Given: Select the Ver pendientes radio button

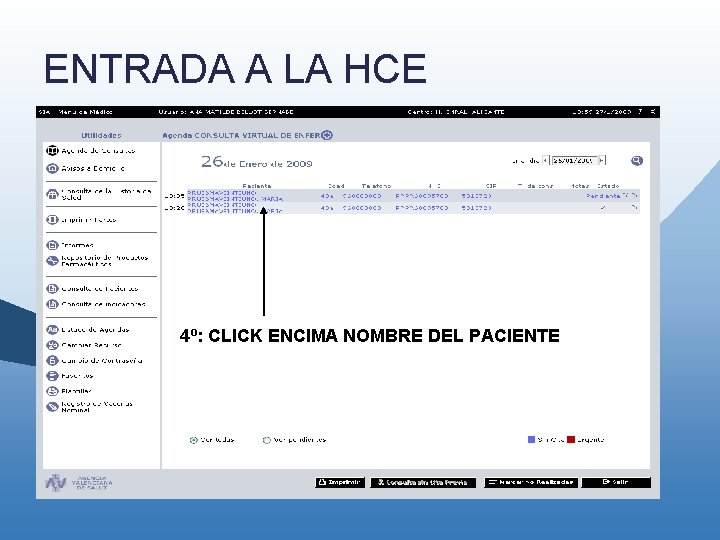Looking at the screenshot, I should point(266,440).
